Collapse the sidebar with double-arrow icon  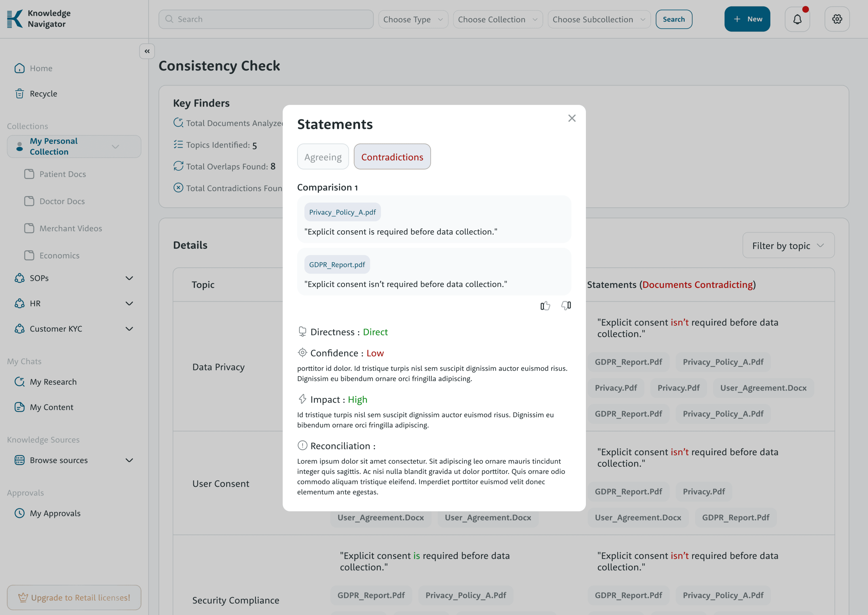click(147, 51)
